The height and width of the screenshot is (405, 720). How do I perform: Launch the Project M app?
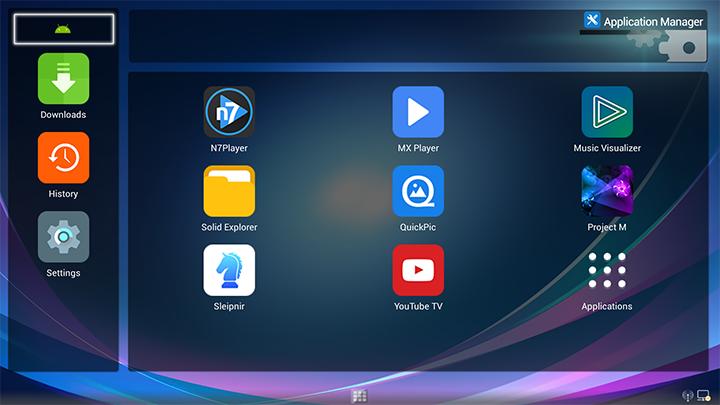pos(607,191)
